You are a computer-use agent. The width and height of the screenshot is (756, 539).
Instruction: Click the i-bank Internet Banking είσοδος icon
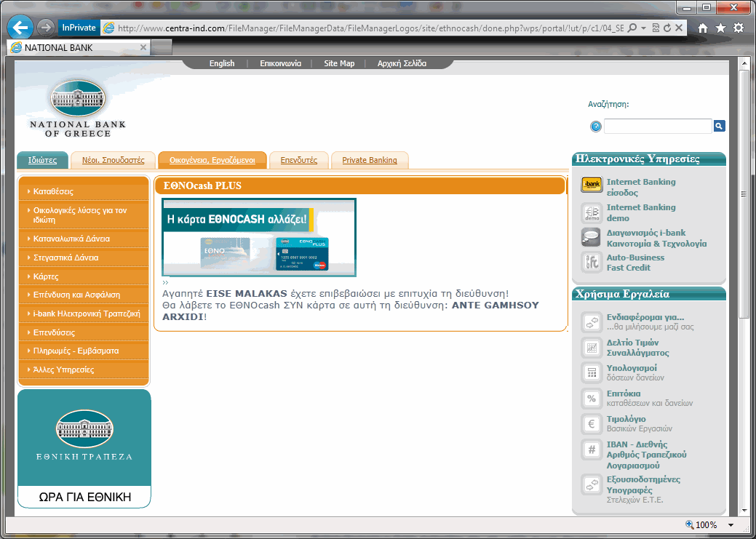coord(592,185)
